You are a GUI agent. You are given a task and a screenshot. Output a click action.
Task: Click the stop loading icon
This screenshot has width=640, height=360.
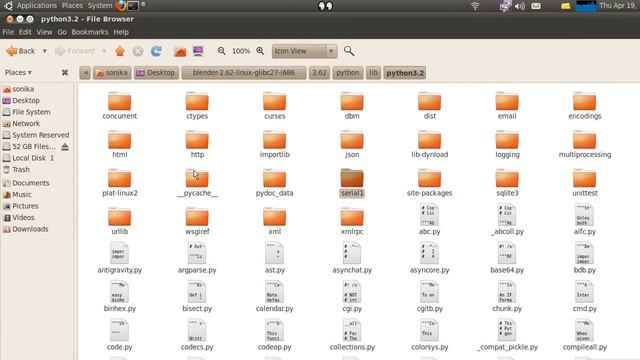[138, 51]
